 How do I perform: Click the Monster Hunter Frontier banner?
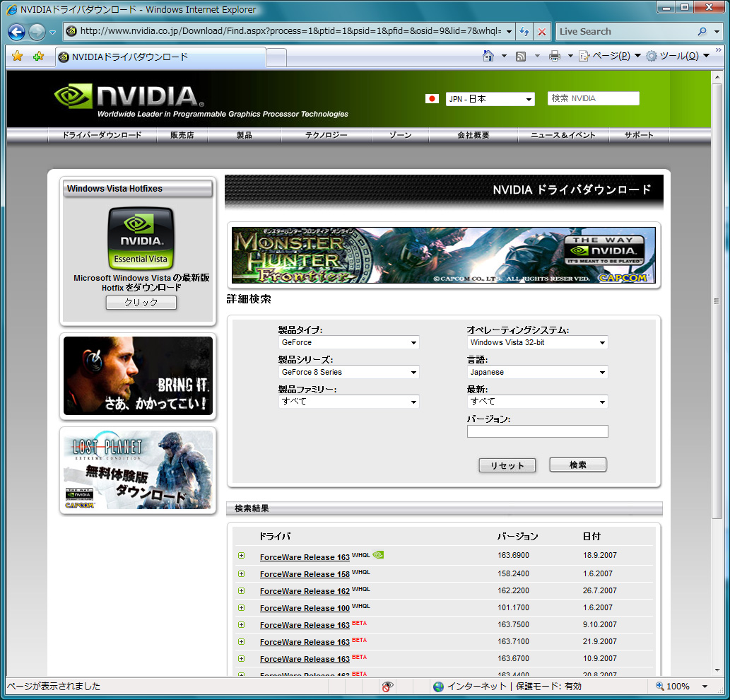point(443,255)
